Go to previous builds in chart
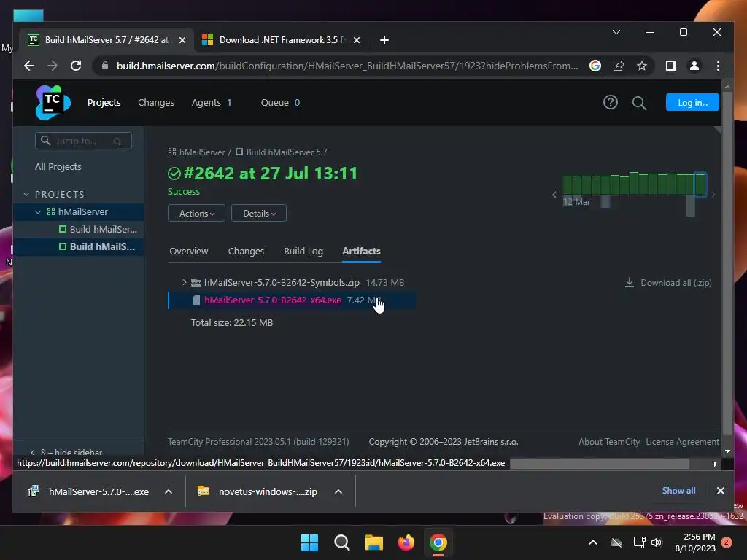Screen dimensions: 747x560 point(554,194)
